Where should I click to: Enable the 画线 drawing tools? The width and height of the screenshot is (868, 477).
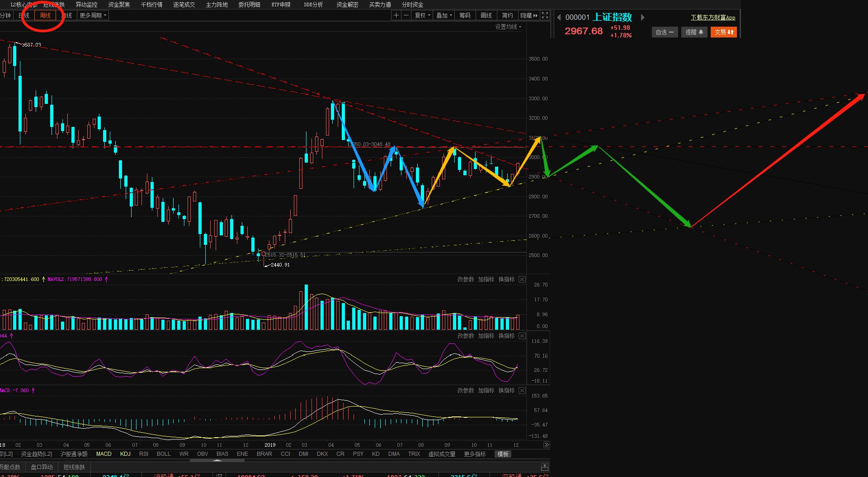pos(486,15)
